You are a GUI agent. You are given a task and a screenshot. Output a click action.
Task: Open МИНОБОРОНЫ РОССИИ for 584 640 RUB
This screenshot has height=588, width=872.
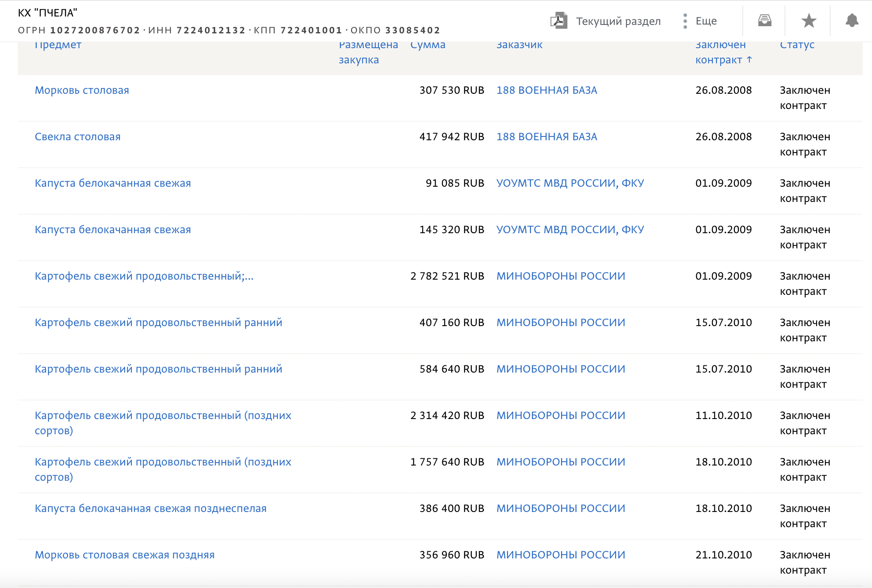561,369
